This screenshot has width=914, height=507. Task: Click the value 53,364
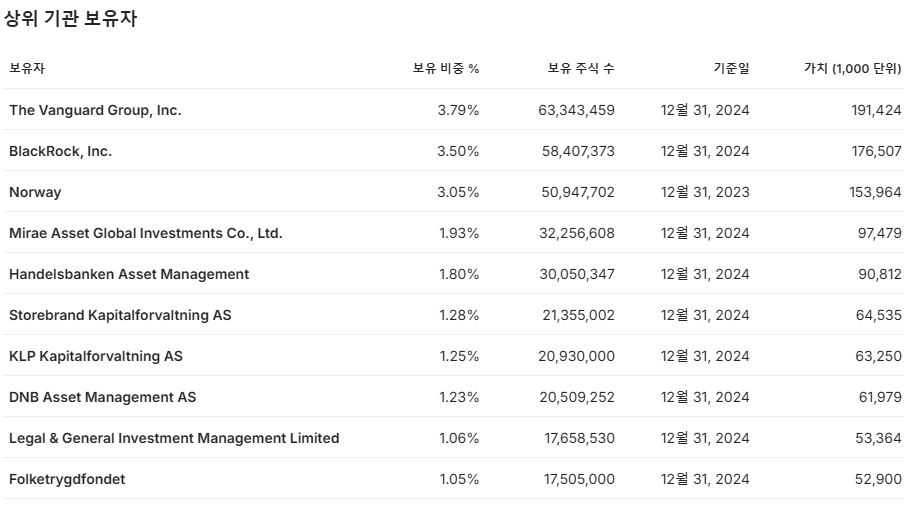(x=878, y=438)
